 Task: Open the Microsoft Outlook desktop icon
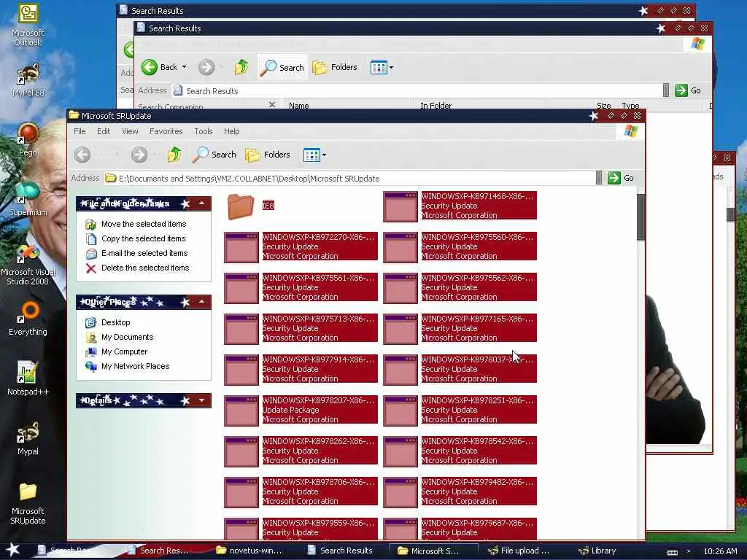tap(28, 25)
